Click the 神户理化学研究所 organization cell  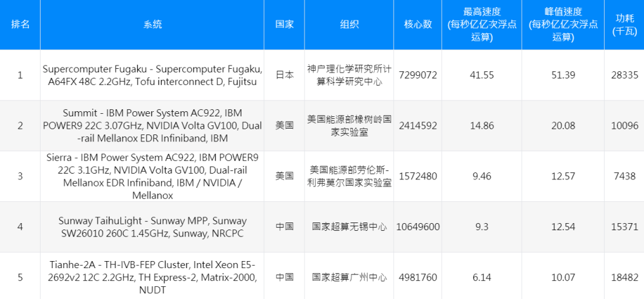tap(350, 75)
